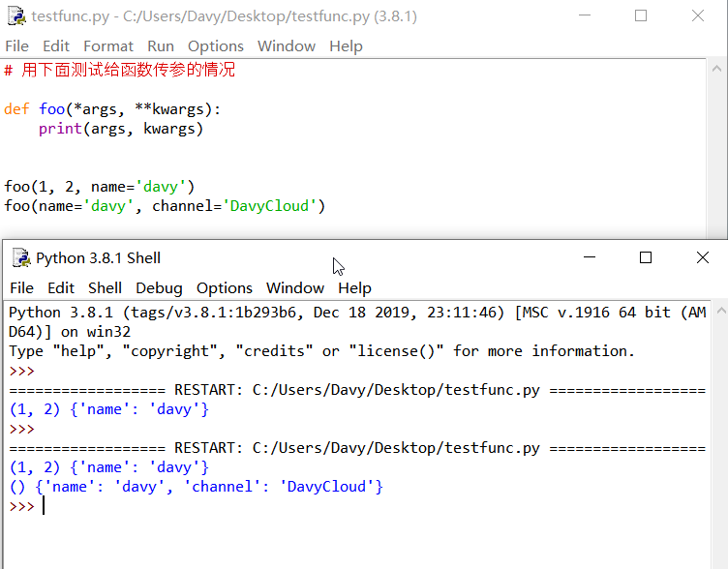The height and width of the screenshot is (569, 728).
Task: Click the Python icon in Shell title bar
Action: point(21,257)
